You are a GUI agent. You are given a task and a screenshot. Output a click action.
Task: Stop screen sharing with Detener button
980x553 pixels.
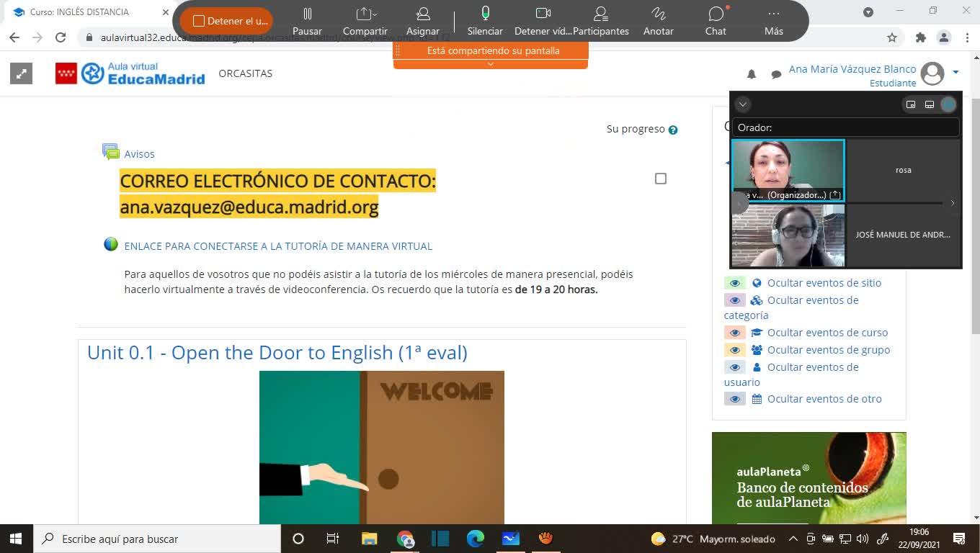click(226, 21)
